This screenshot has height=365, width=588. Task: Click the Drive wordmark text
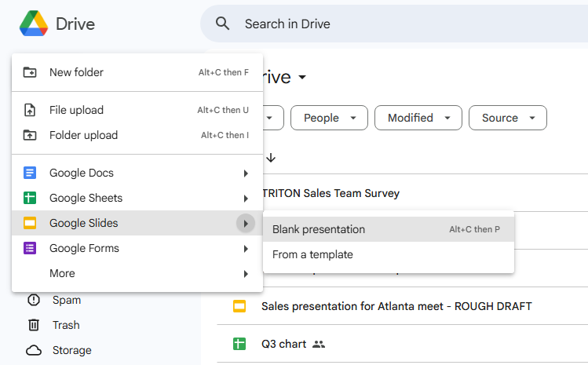click(x=75, y=24)
